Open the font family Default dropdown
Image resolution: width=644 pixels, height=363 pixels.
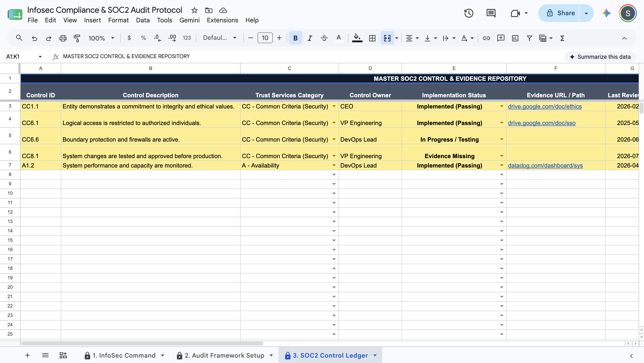[220, 38]
